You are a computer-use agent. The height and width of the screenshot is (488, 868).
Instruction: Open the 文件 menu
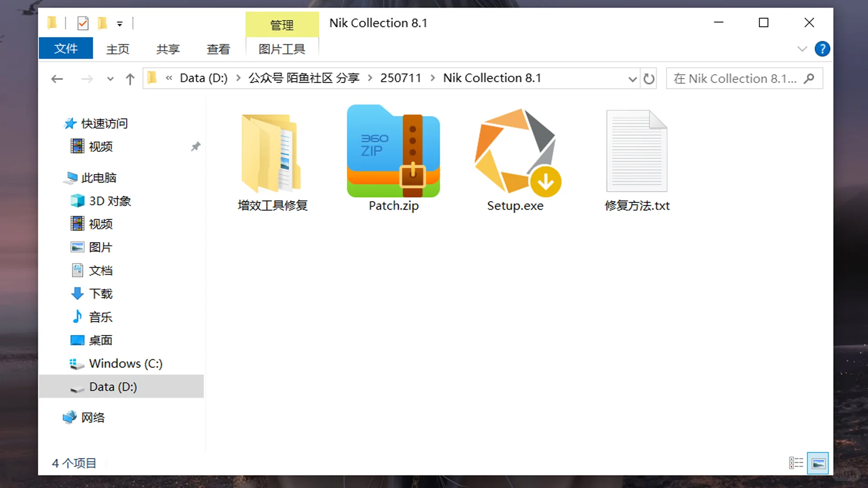coord(66,48)
